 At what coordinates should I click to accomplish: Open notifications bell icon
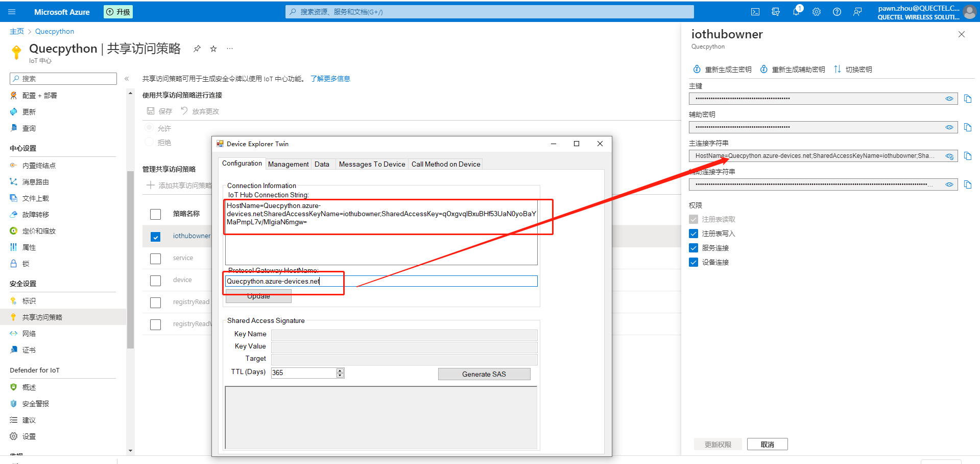[x=796, y=12]
